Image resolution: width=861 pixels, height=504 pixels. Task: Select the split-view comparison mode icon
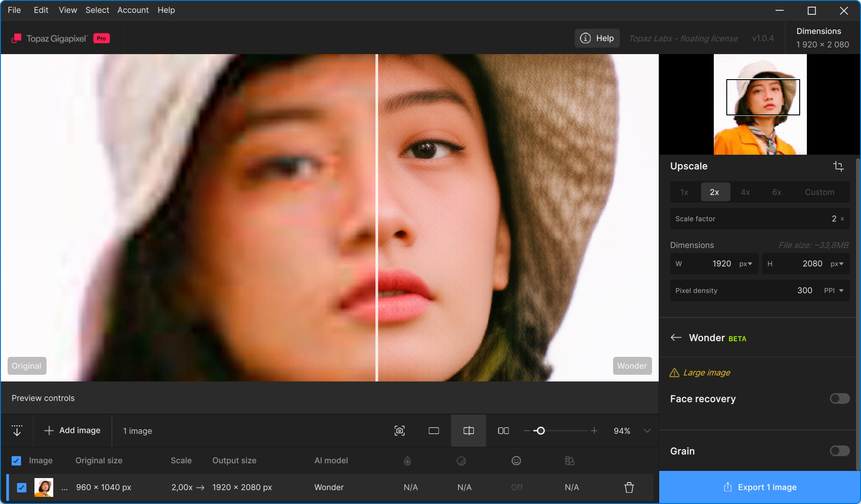coord(469,431)
